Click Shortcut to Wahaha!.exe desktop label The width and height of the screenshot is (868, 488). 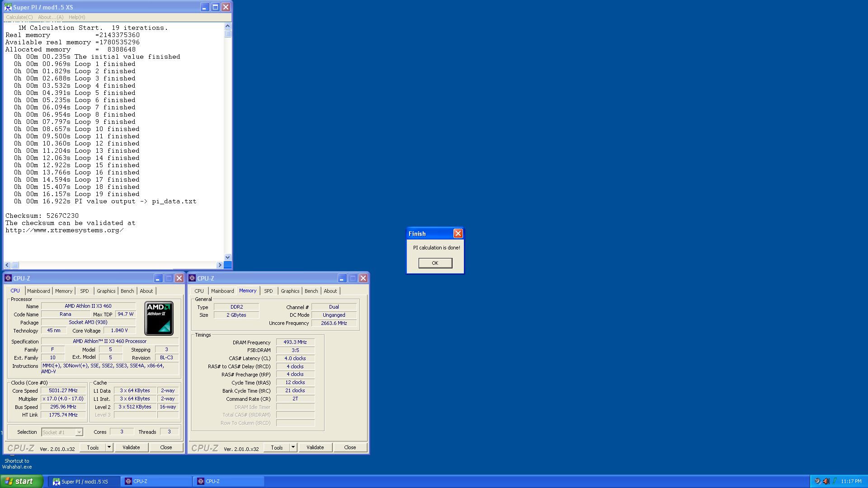click(17, 464)
